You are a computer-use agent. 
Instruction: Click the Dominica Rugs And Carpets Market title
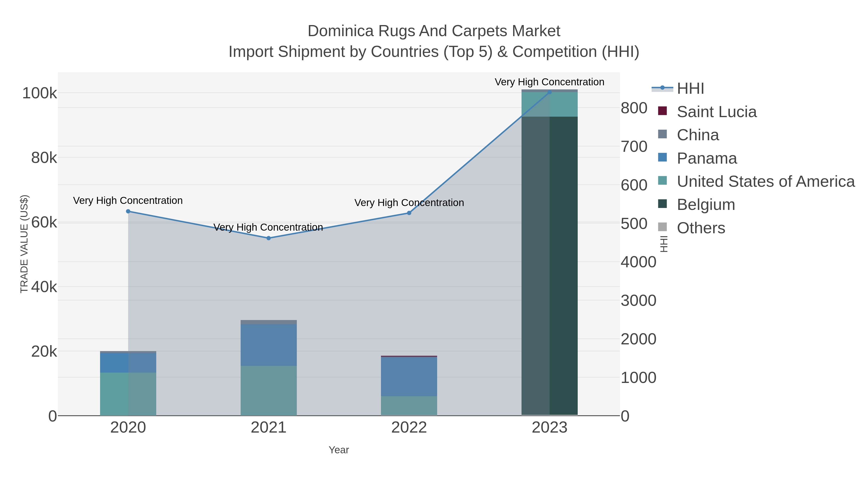(x=434, y=31)
